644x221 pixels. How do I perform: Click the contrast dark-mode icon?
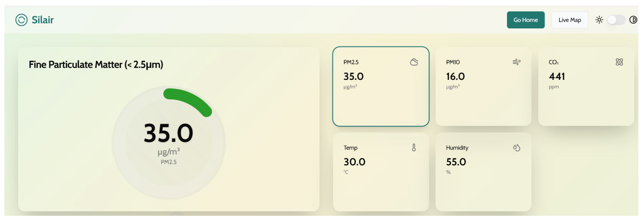633,20
